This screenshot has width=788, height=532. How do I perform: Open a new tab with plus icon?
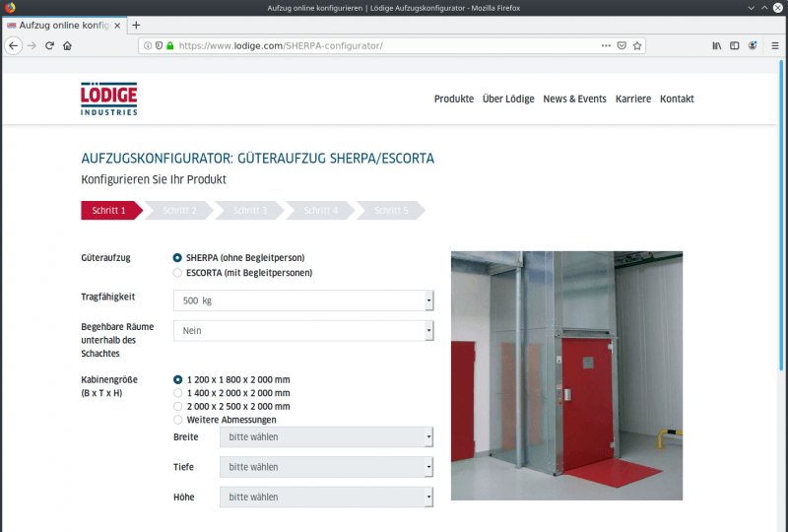136,26
